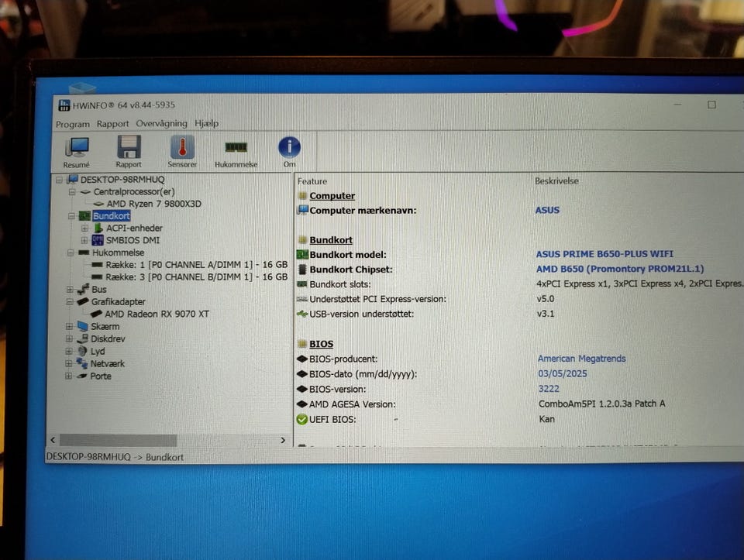Image resolution: width=744 pixels, height=560 pixels.
Task: Click the ASUS PRIME B650-PLUS WIFI value
Action: click(x=604, y=254)
